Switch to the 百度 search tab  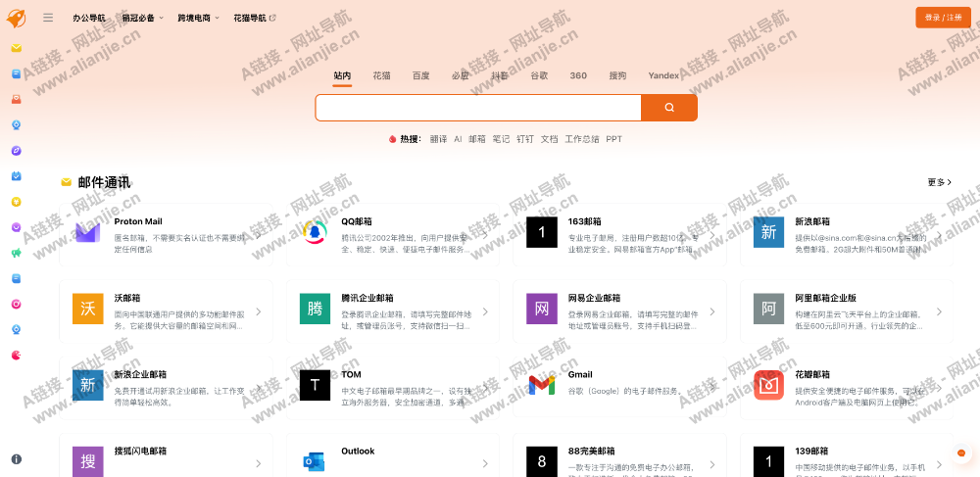click(420, 75)
